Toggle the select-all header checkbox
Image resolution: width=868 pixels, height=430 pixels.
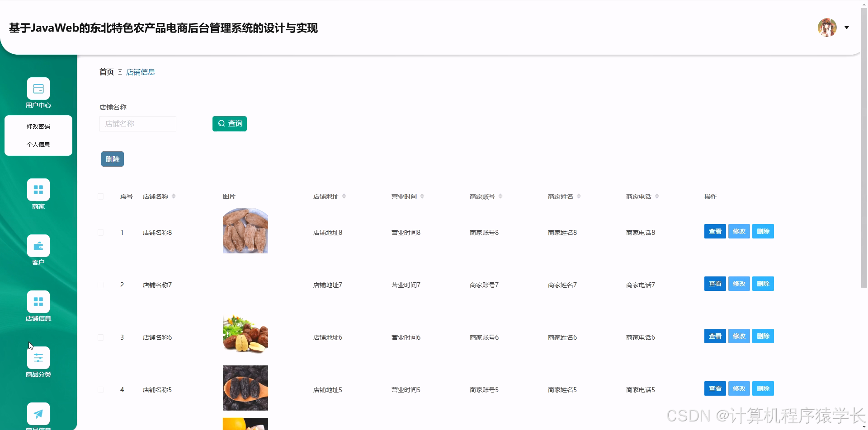point(101,196)
